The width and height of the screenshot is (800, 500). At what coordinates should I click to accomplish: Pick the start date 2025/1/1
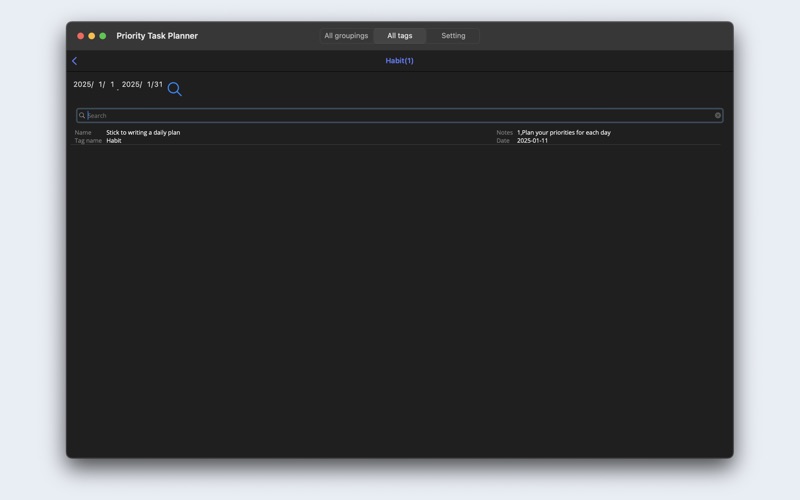(94, 84)
